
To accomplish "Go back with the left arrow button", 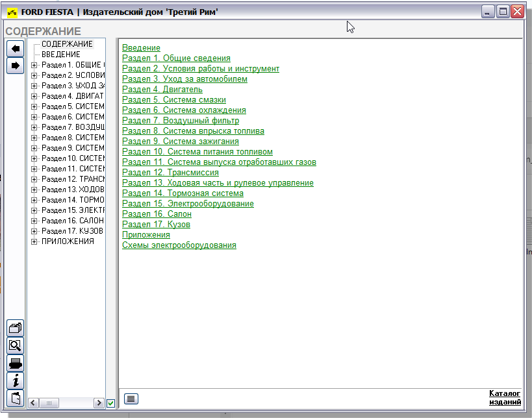I will (16, 49).
